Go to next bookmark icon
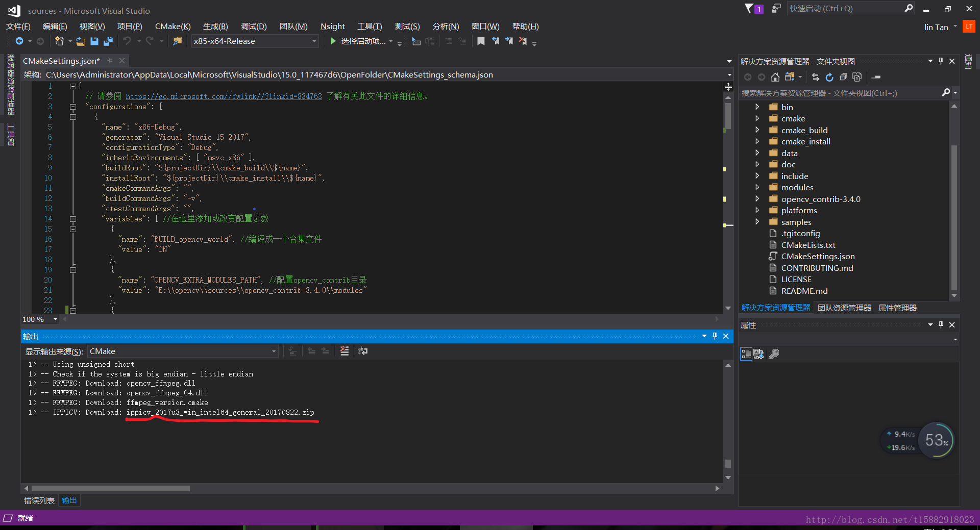Viewport: 980px width, 530px height. [509, 41]
